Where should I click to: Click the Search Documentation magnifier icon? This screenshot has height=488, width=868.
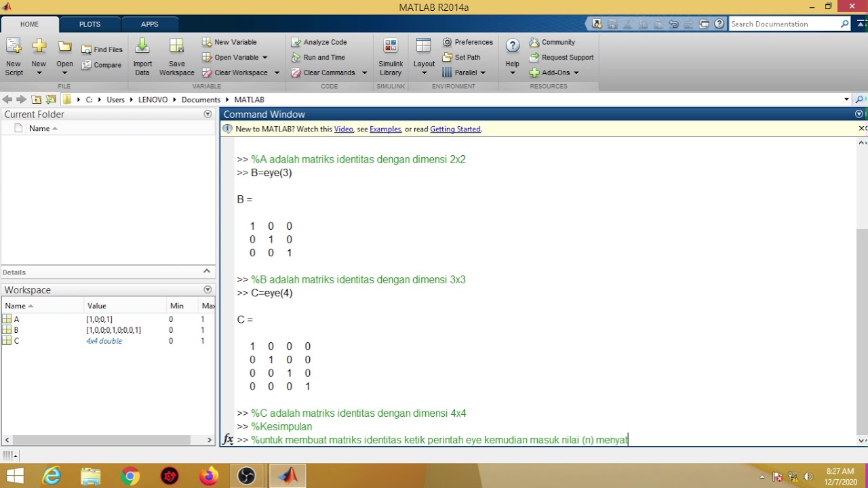(x=844, y=24)
